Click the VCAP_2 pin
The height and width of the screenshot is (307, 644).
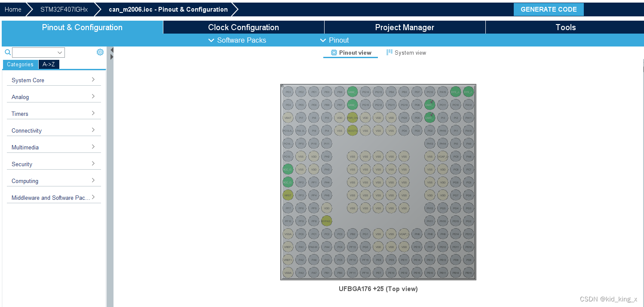click(x=443, y=156)
